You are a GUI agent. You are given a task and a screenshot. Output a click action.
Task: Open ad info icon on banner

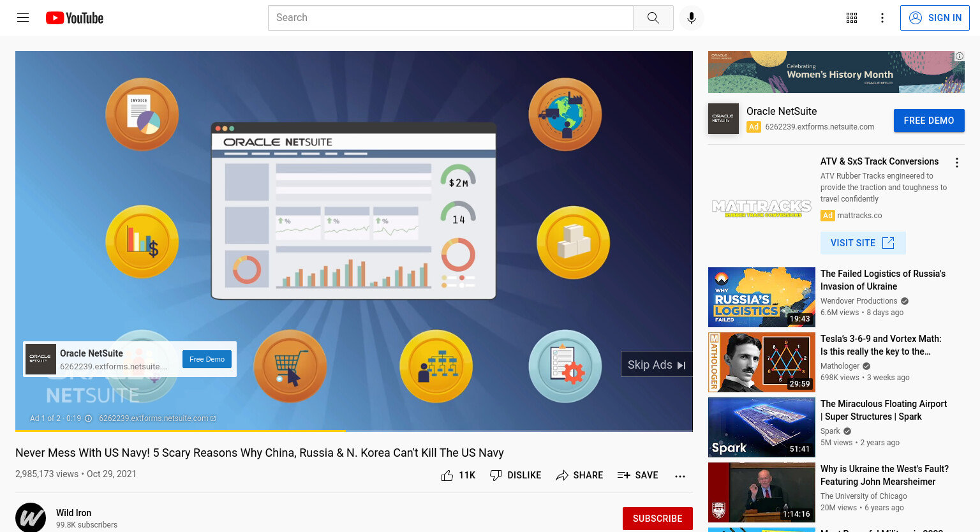pos(959,56)
